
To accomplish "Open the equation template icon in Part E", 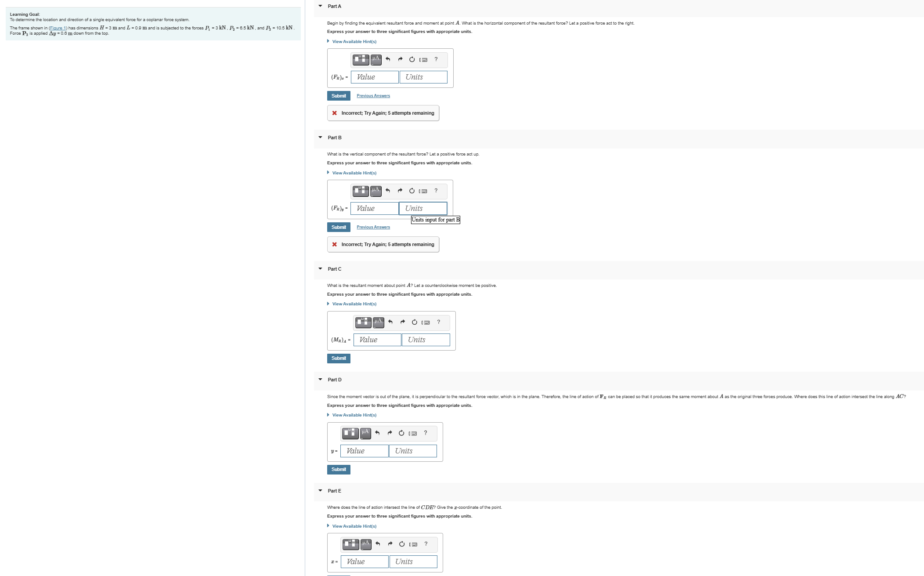I will [x=350, y=544].
